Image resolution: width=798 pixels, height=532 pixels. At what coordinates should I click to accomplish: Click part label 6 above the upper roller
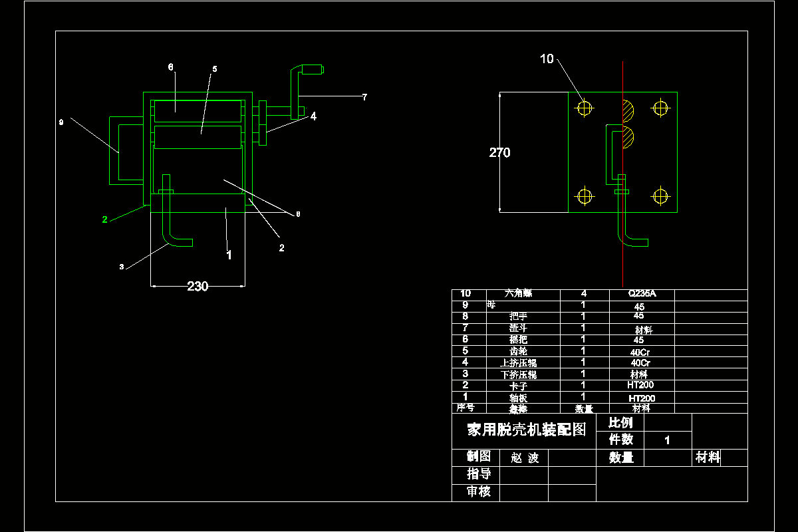pos(170,67)
